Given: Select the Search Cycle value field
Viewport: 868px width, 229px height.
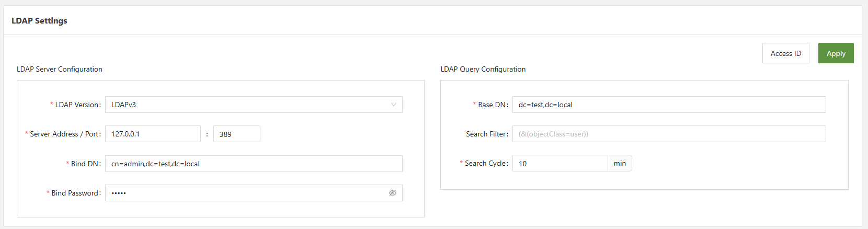Looking at the screenshot, I should 559,163.
